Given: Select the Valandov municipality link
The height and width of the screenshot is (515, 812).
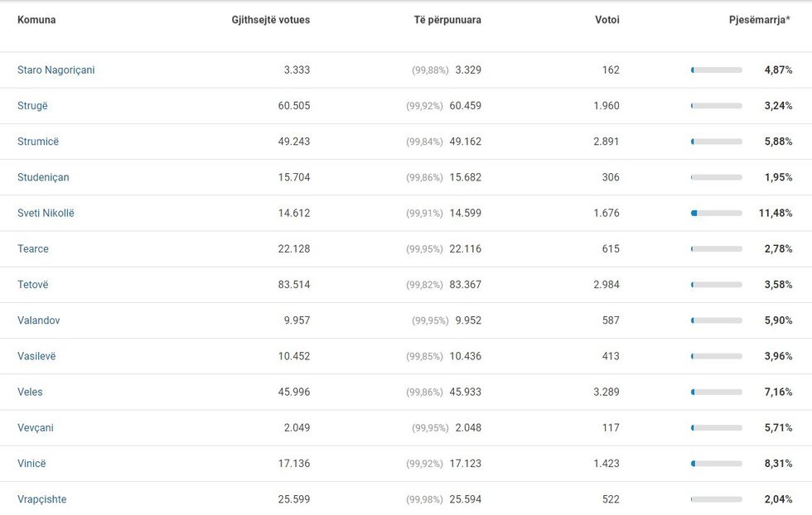Looking at the screenshot, I should [x=38, y=320].
